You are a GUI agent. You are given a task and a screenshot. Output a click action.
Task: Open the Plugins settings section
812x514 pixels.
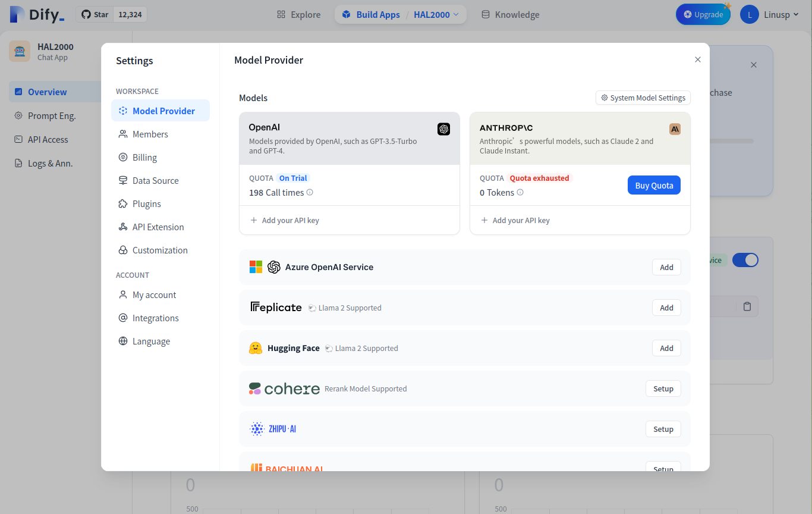[160, 203]
